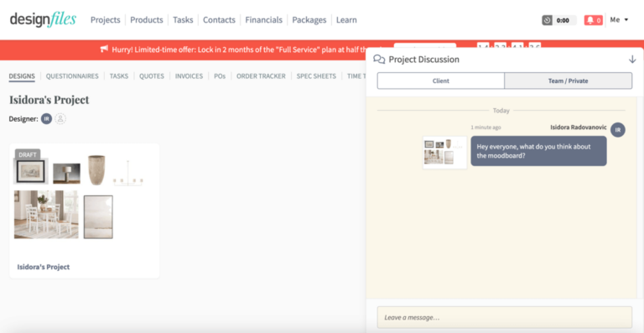Open the notifications bell
644x333 pixels.
[x=590, y=20]
